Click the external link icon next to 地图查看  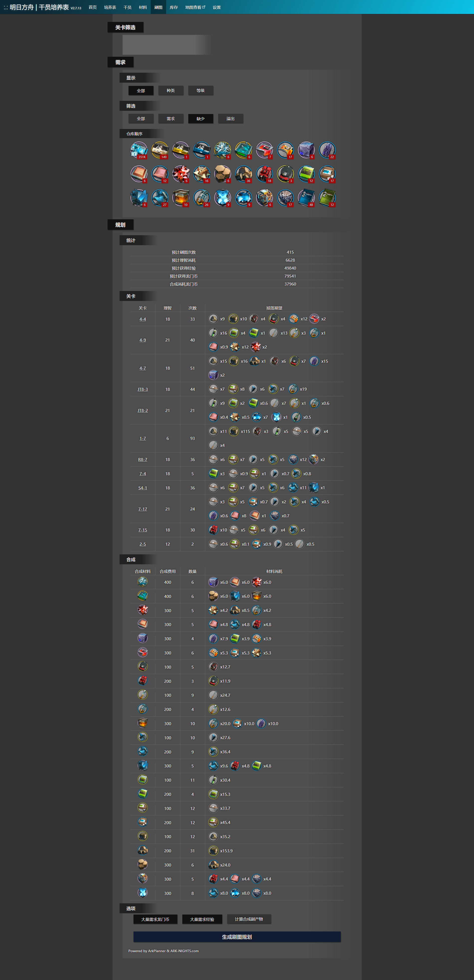pos(204,7)
